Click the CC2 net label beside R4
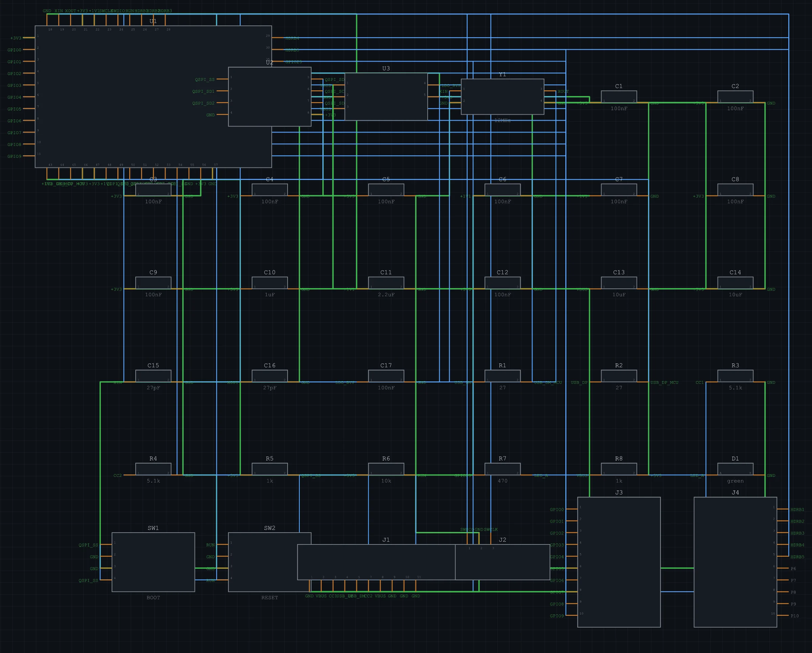This screenshot has width=812, height=653. coord(117,475)
